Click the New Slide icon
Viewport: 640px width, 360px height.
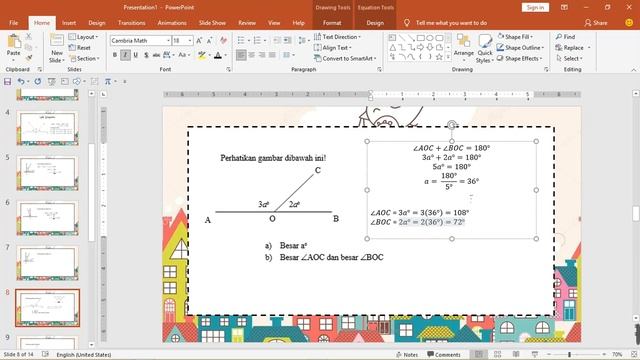56,41
